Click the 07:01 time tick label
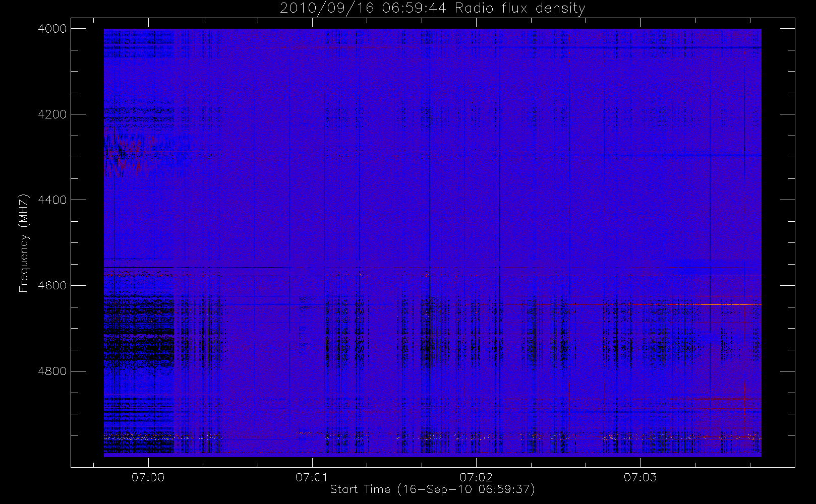Screen dimensions: 816x504 click(312, 477)
